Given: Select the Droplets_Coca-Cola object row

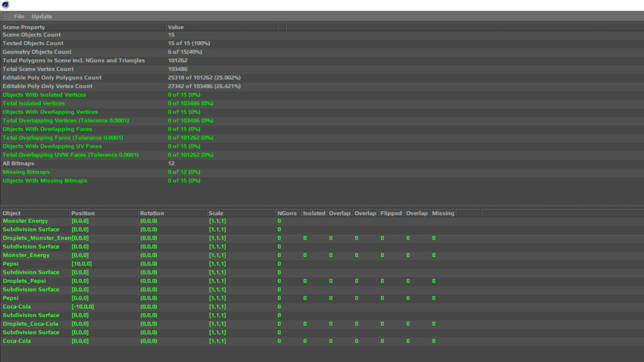Looking at the screenshot, I should click(30, 324).
